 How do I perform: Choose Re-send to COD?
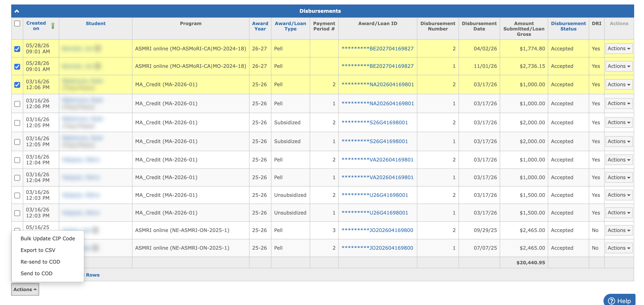(40, 262)
